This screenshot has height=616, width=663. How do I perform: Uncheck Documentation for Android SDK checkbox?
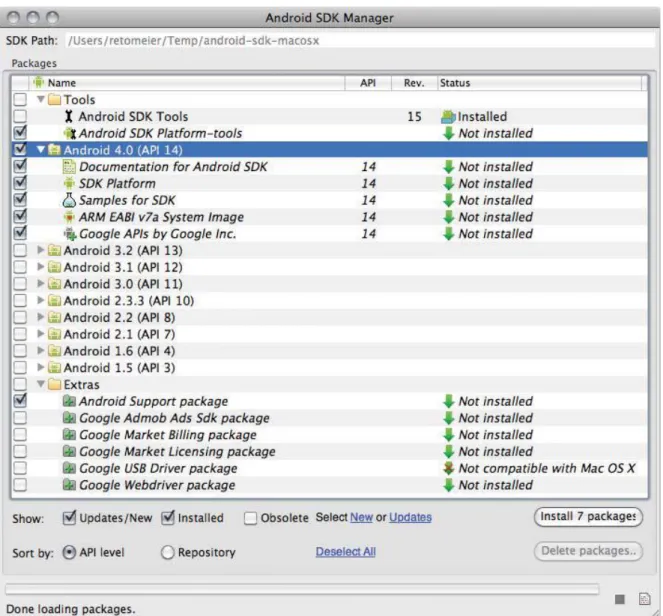tap(20, 166)
